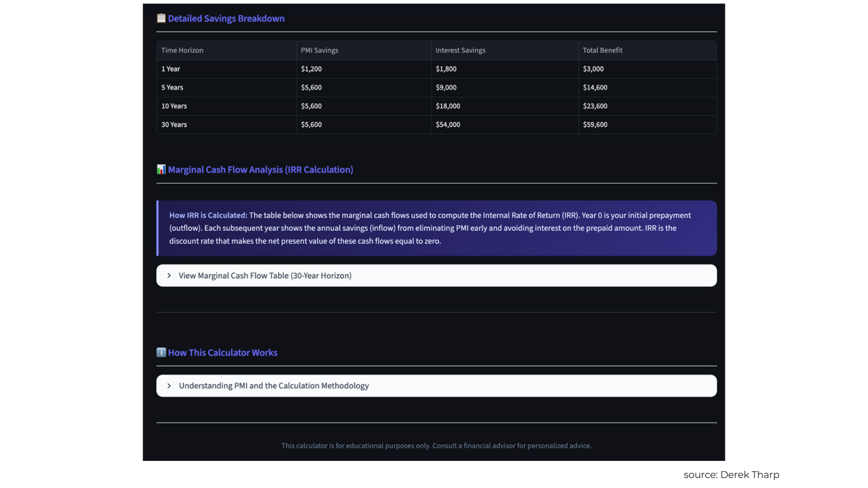
Task: Click the educational purposes disclaimer text
Action: pyautogui.click(x=436, y=446)
